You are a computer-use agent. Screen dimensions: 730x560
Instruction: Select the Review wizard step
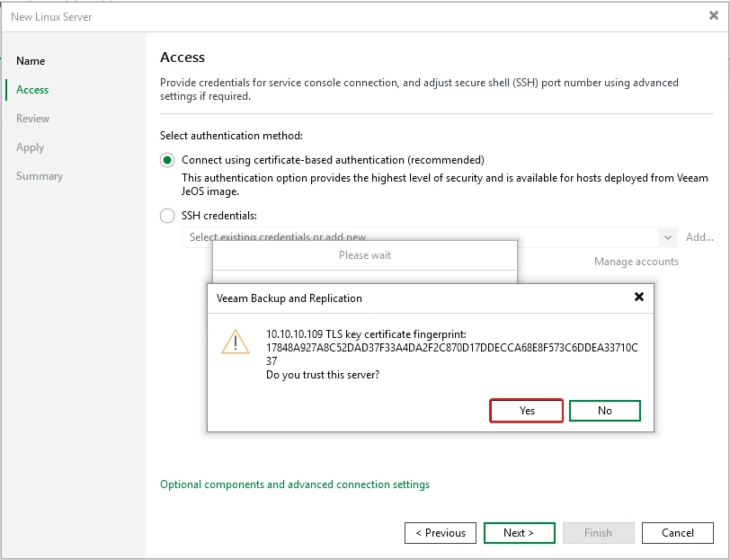pyautogui.click(x=32, y=119)
